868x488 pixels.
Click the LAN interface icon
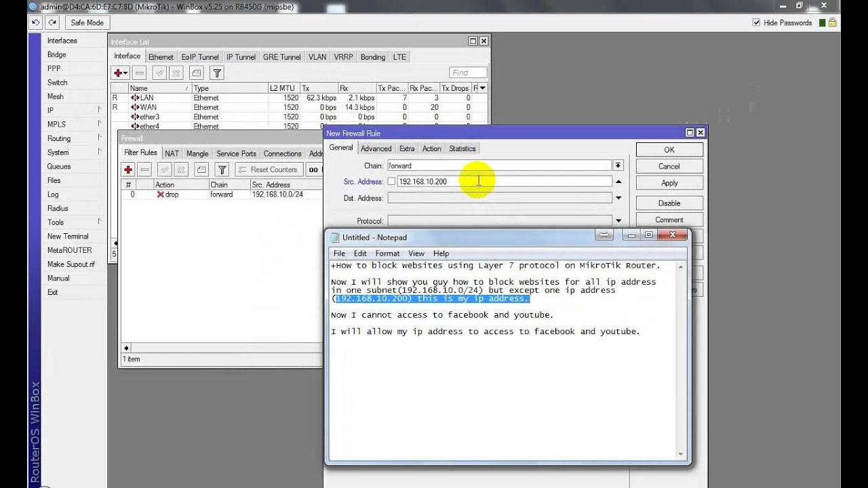pos(135,98)
